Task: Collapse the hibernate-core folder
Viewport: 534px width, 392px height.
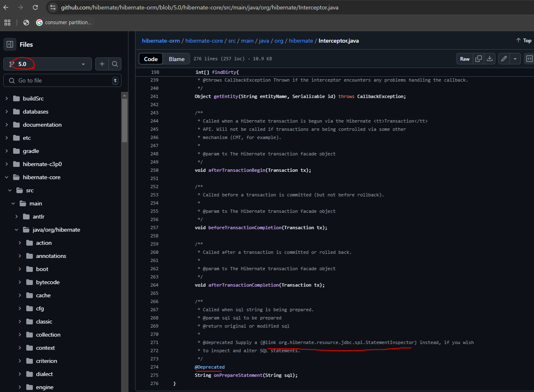Action: tap(7, 177)
